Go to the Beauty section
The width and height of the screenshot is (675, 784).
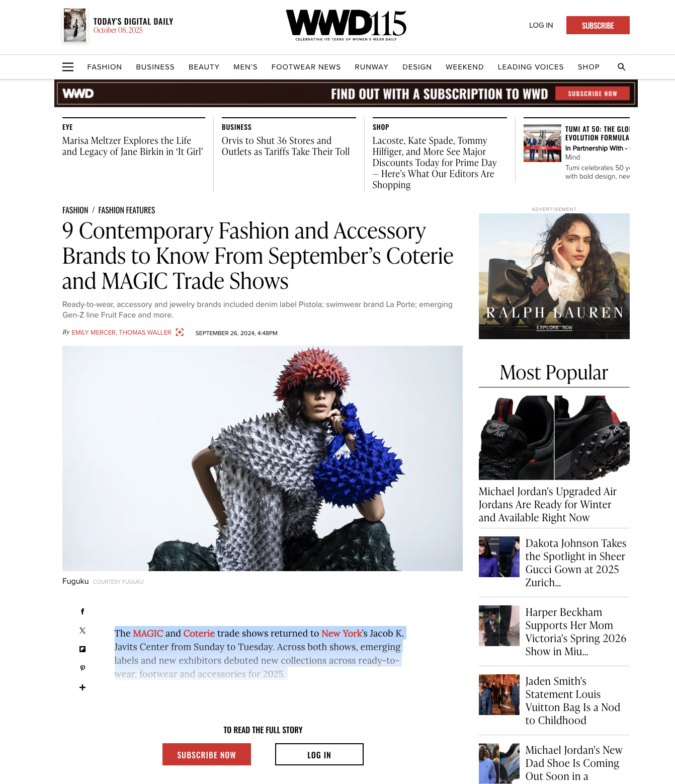point(204,67)
